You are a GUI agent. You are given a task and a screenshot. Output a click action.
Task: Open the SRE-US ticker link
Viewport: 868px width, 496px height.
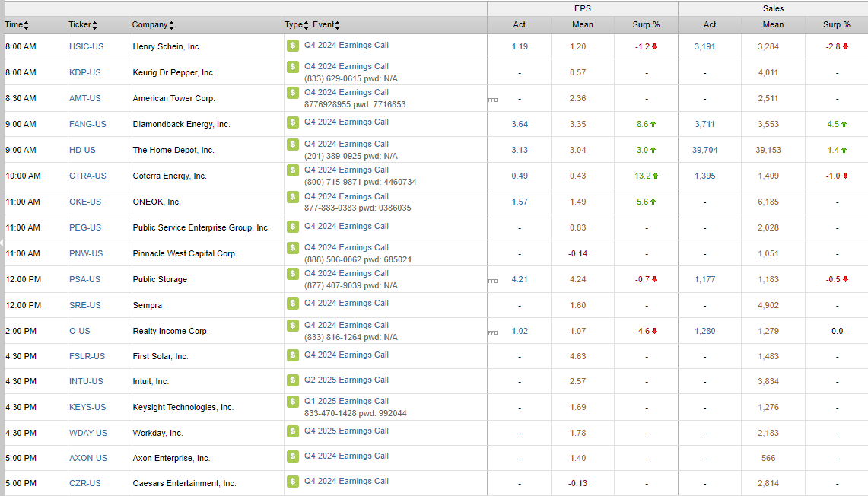click(85, 306)
